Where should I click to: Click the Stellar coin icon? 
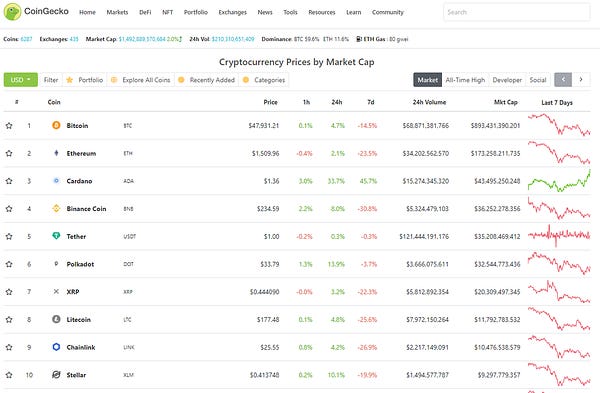[x=56, y=375]
